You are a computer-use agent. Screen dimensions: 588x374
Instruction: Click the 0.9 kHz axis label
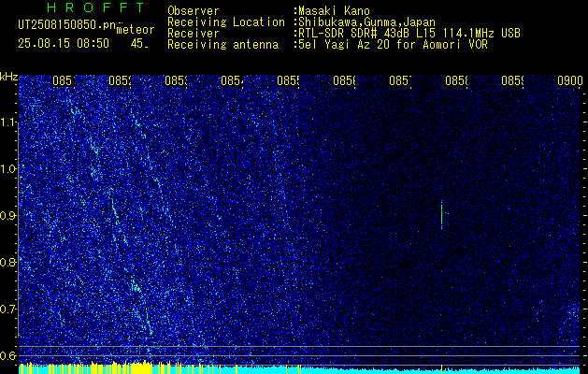(x=8, y=216)
